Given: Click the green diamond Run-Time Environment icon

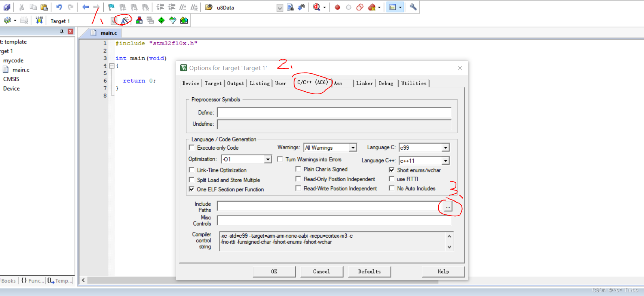Looking at the screenshot, I should tap(162, 20).
